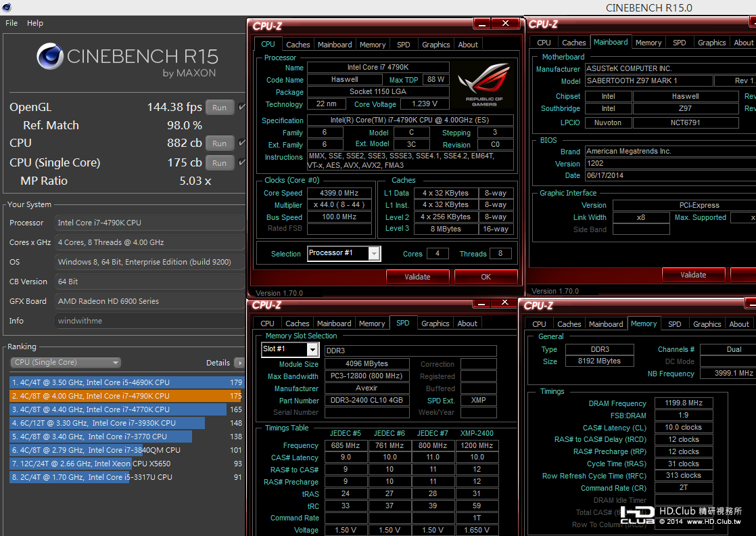Open Memory tab in the SPD CPU-Z window
Image resolution: width=756 pixels, height=536 pixels.
tap(372, 323)
